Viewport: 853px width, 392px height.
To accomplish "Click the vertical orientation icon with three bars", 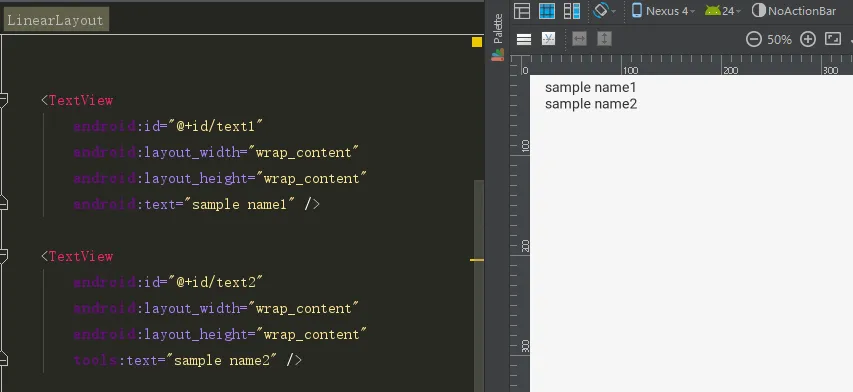I will (x=524, y=39).
